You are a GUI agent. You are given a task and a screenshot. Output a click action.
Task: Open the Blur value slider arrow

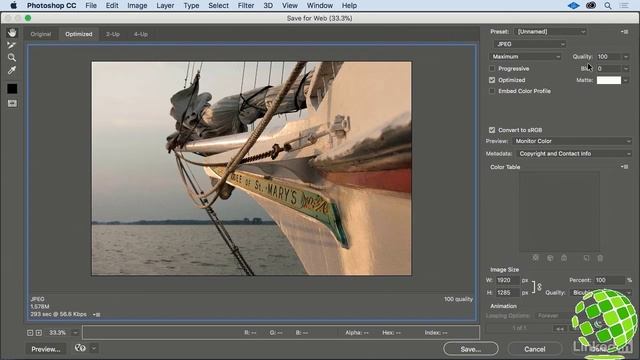pos(626,69)
